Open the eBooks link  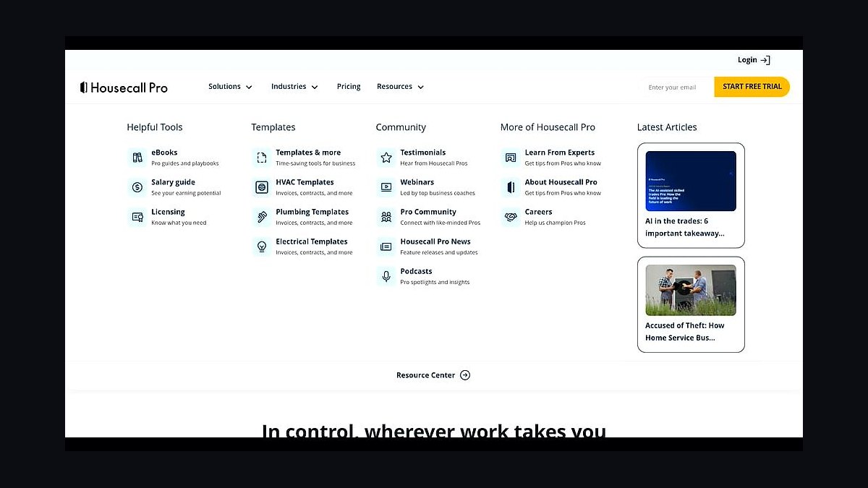pos(164,153)
